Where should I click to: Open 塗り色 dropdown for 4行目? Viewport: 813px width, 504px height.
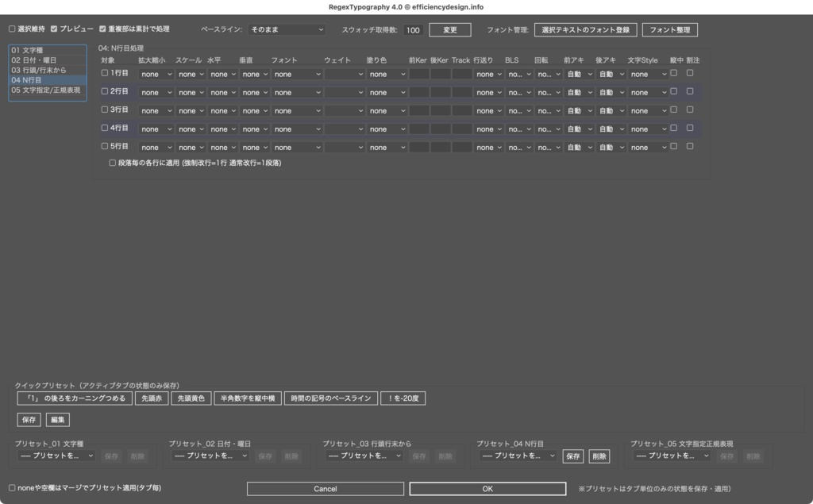387,129
